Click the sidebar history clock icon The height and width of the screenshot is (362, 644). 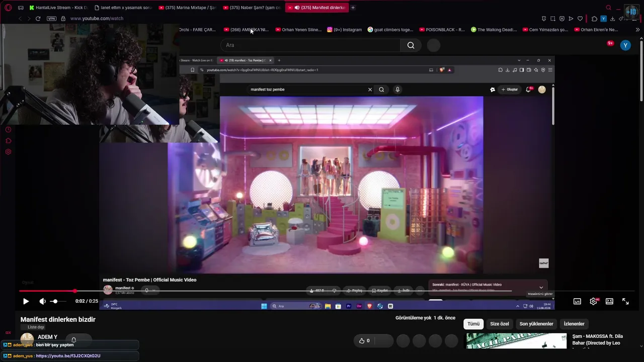[x=8, y=130]
